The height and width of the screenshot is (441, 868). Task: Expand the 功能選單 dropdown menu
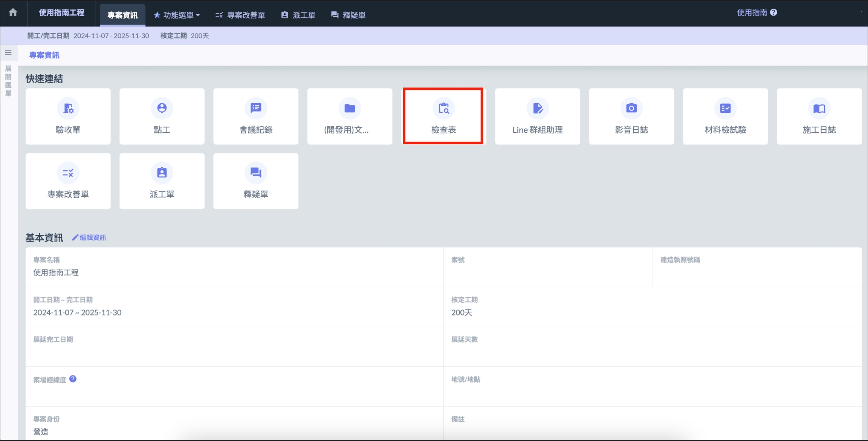(177, 15)
